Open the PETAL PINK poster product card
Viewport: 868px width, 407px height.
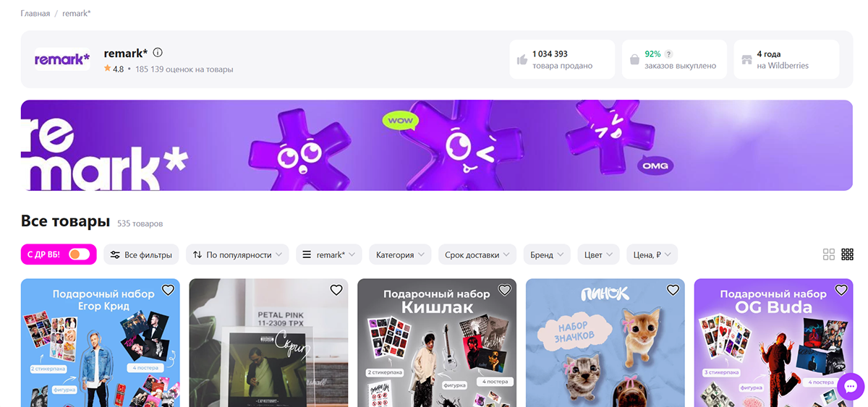point(268,343)
